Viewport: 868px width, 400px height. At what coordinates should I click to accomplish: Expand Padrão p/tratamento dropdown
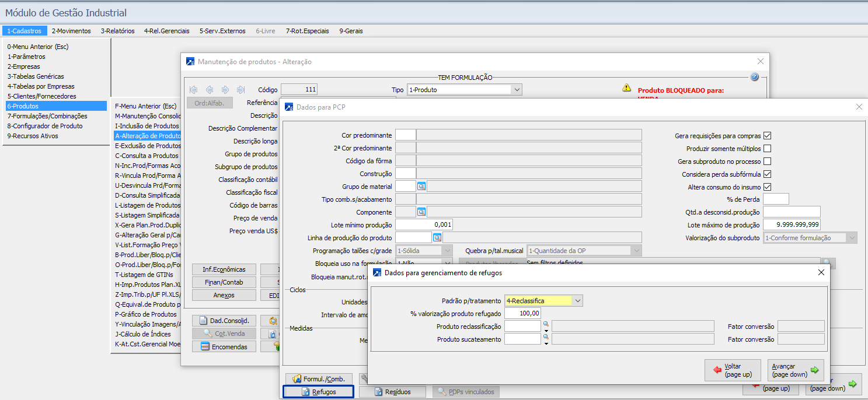coord(577,301)
